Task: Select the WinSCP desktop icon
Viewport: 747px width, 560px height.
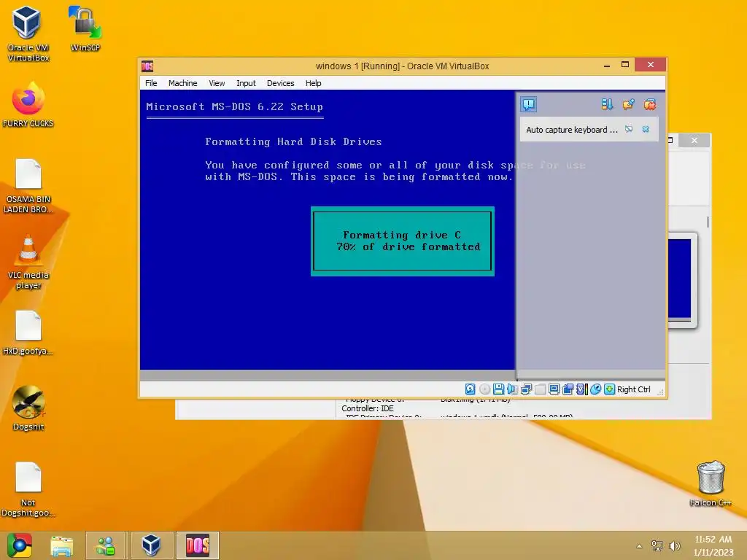Action: point(85,29)
